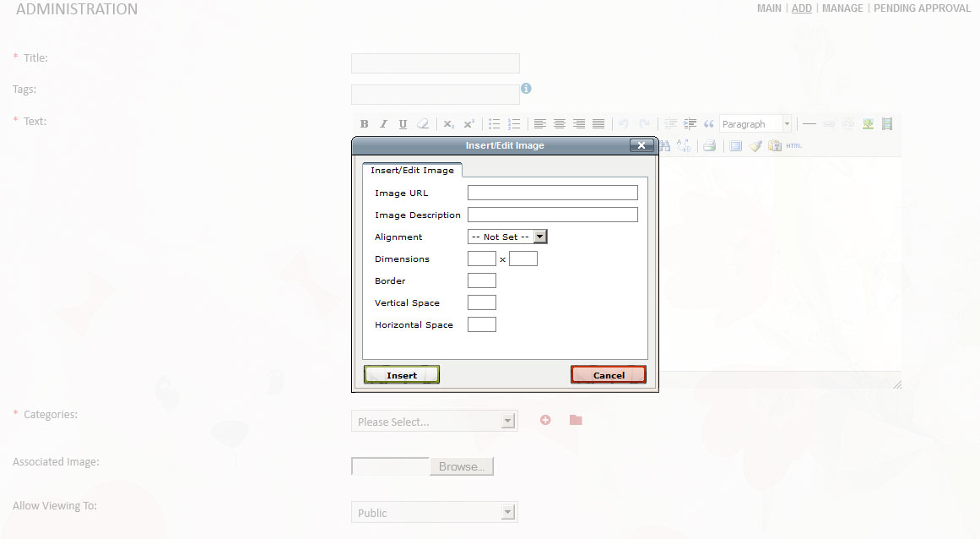Insert a numbered list
980x539 pixels.
[514, 124]
